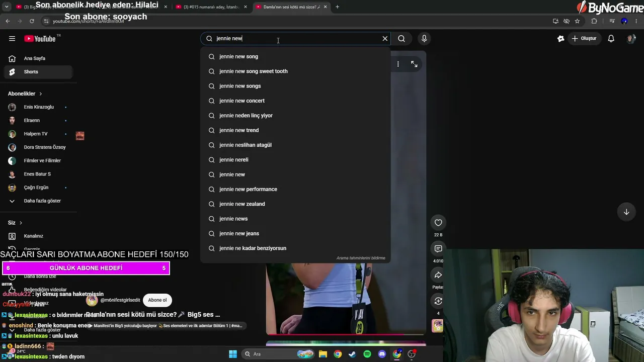Select suggestion 'jennie new zealand'
Screen dimensions: 644x362
click(x=295, y=204)
